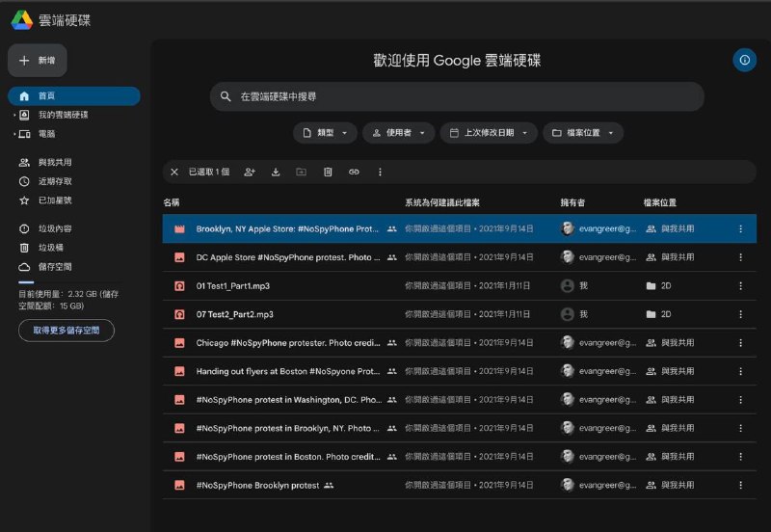Select #NoSpyPhone Brooklyn protest file
The image size is (771, 532).
coord(460,486)
